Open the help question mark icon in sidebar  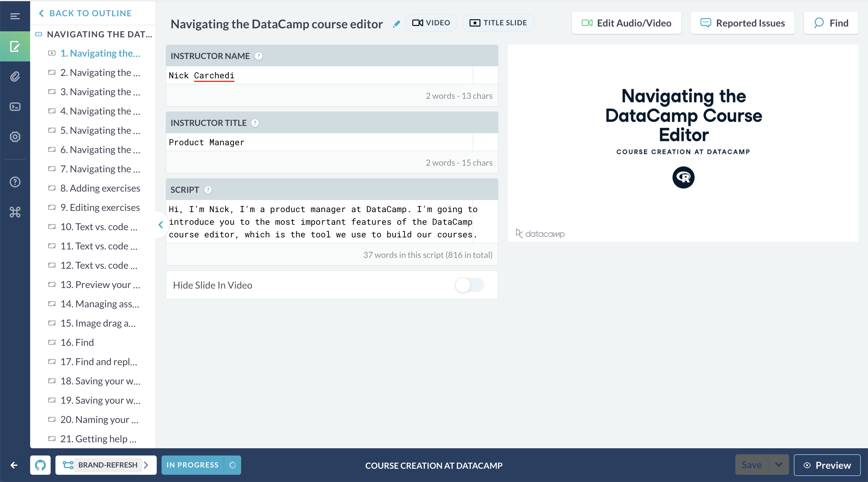(15, 182)
